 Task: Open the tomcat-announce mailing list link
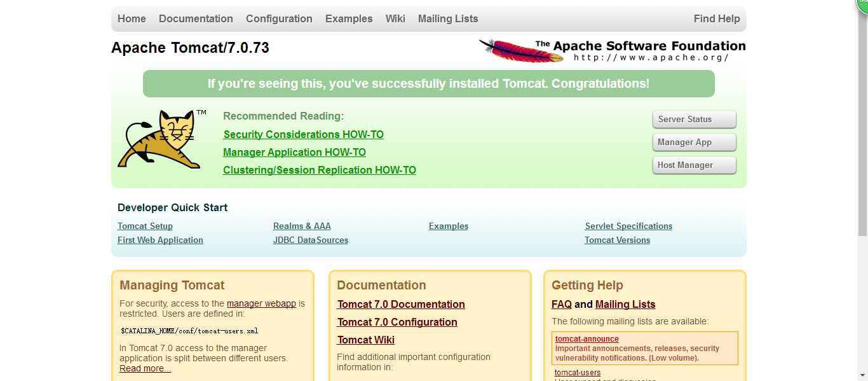587,339
